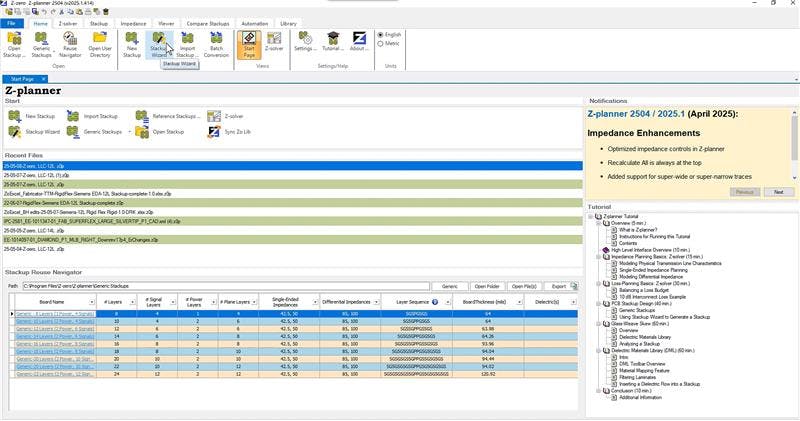Switch to the Z-solver ribbon tab

point(68,23)
